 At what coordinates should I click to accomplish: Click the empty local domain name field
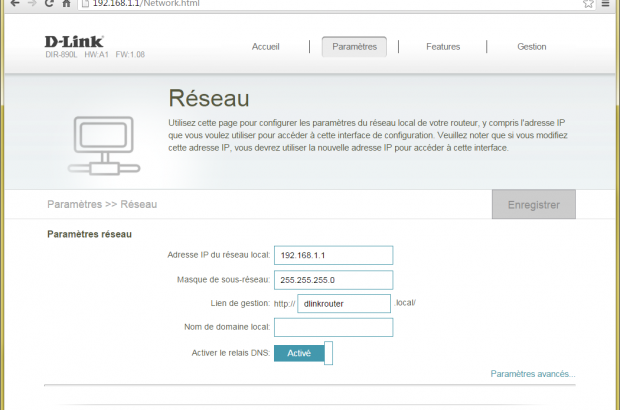(333, 328)
